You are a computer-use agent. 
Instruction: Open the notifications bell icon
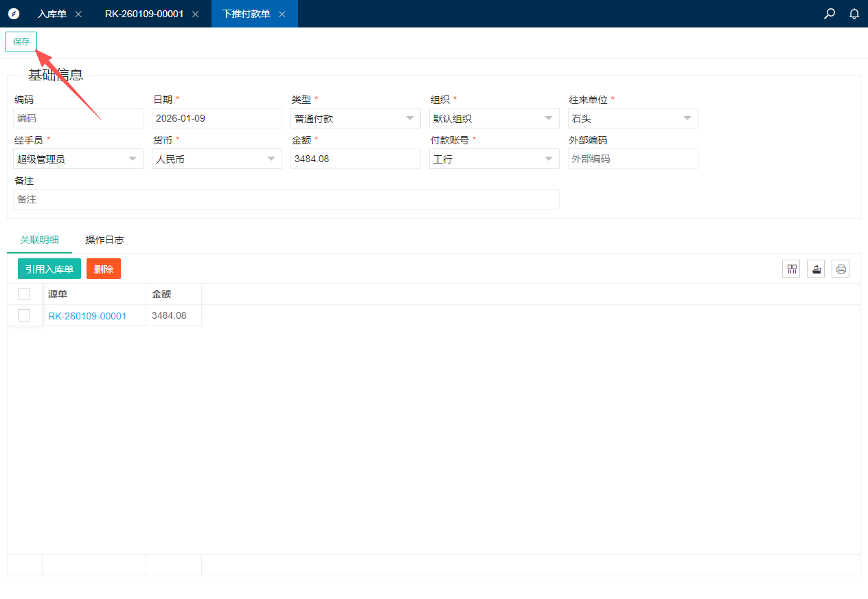point(854,14)
